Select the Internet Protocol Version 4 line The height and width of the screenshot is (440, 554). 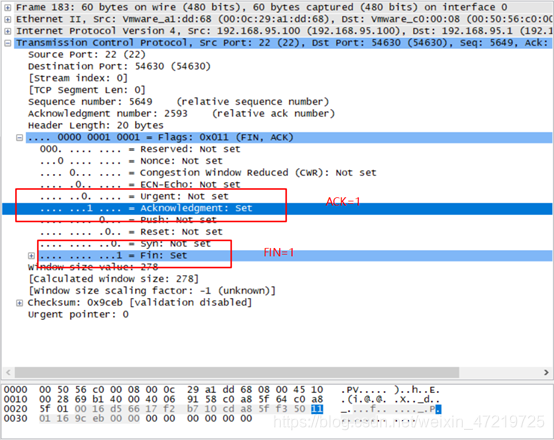284,31
